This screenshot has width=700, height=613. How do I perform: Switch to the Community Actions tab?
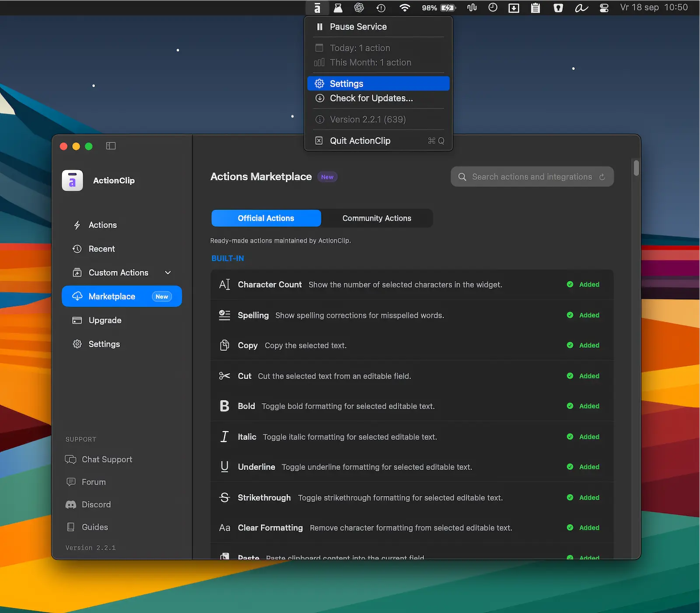pos(377,218)
